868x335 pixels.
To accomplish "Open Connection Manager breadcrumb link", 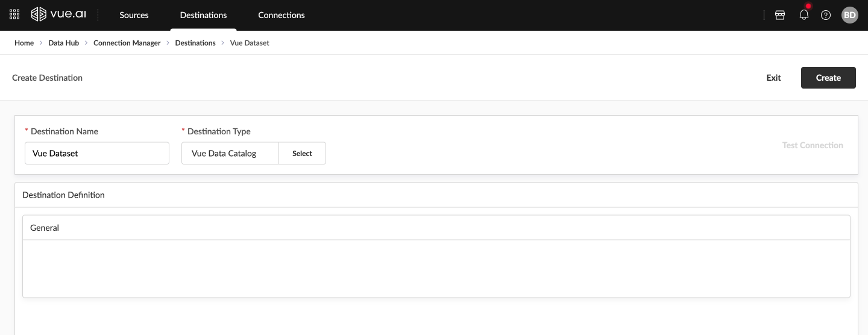I will (x=127, y=43).
